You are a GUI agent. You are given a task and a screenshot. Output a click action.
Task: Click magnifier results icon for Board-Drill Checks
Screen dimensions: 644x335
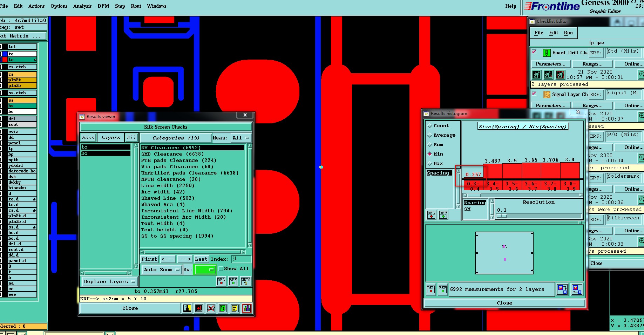coord(641,74)
